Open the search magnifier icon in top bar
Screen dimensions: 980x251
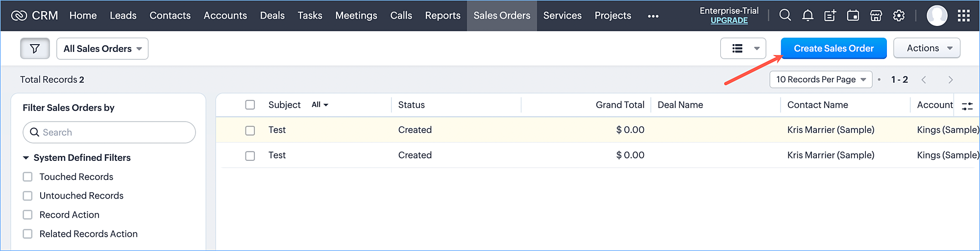pyautogui.click(x=785, y=16)
